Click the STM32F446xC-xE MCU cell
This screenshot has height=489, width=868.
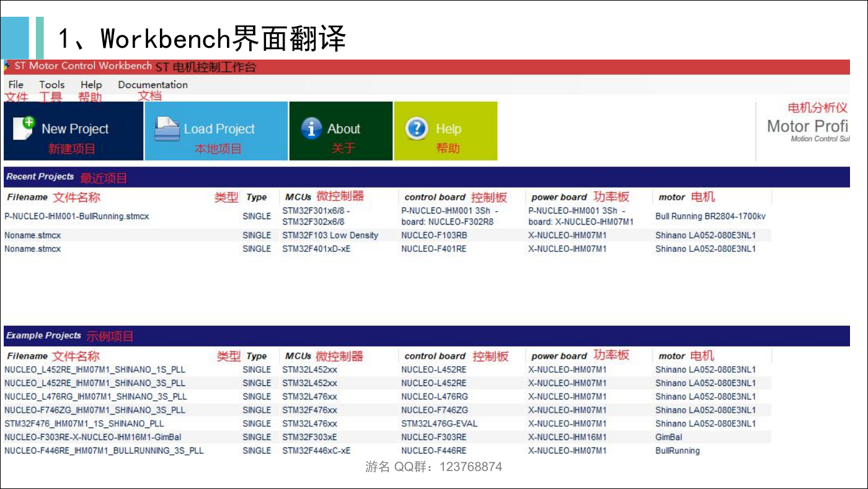pyautogui.click(x=316, y=451)
